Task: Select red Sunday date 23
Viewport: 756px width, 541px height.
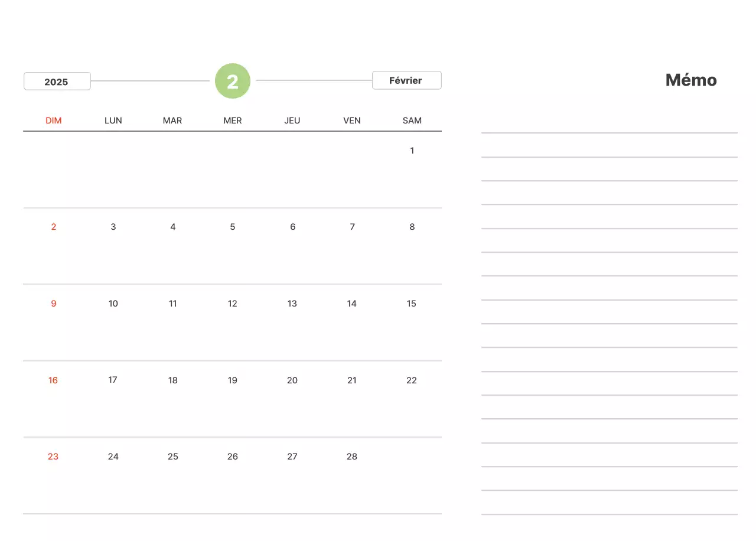Action: coord(53,457)
